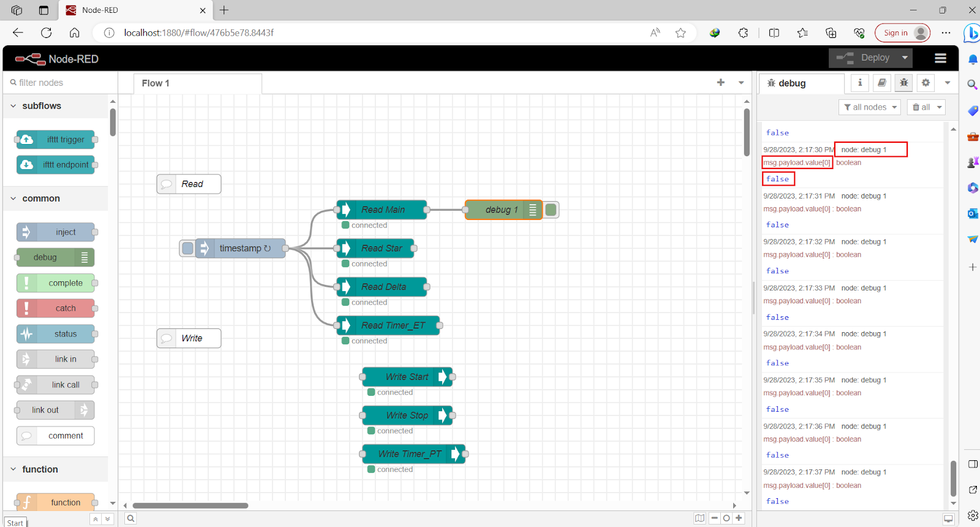The height and width of the screenshot is (527, 980).
Task: Add this page to favorites star
Action: click(680, 33)
